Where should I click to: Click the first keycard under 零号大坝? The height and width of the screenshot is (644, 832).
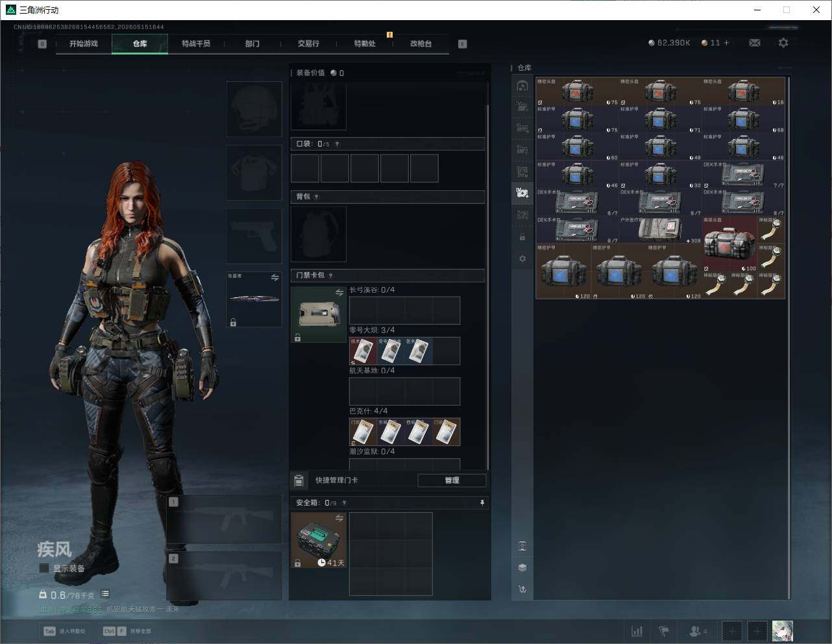tap(363, 351)
